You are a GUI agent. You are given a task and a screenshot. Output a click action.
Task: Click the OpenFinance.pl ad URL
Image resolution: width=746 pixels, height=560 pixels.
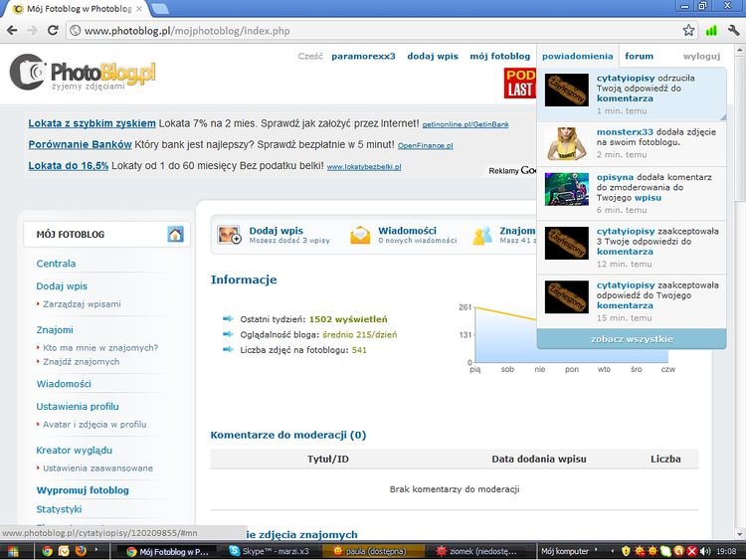click(x=426, y=145)
